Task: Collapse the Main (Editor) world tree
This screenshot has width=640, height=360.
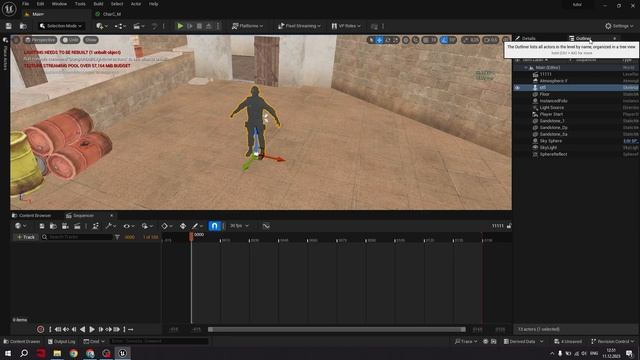Action: pos(526,68)
